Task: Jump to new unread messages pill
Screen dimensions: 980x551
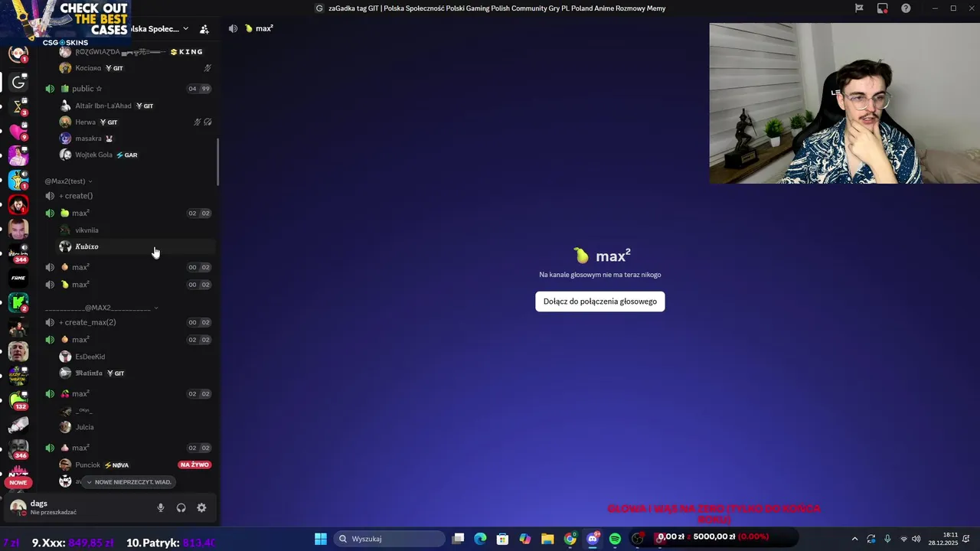Action: (128, 482)
